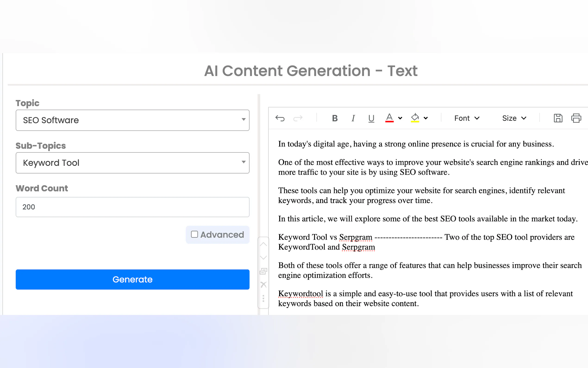The height and width of the screenshot is (368, 588).
Task: Toggle italic formatting
Action: (353, 118)
